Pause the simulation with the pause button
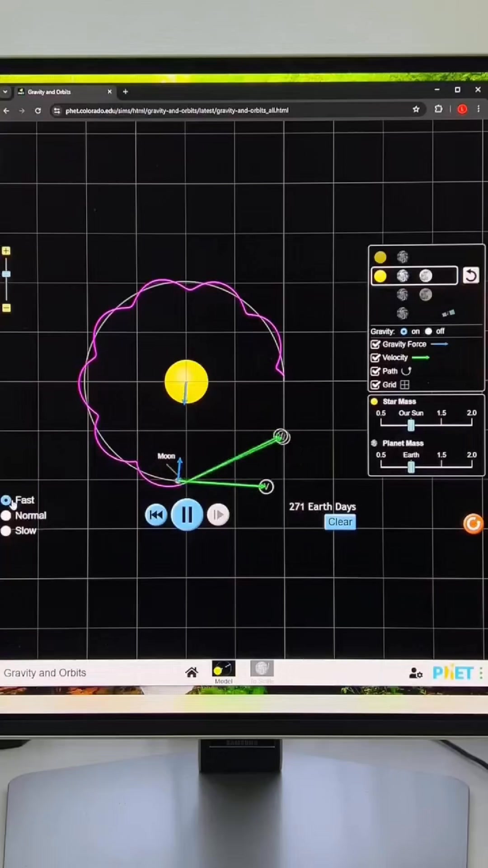This screenshot has width=488, height=868. coord(187,514)
